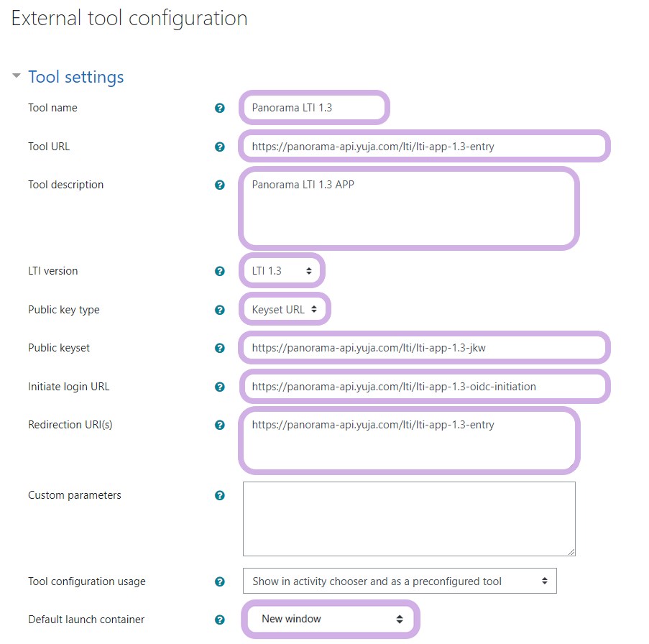Click help icon beside Tool URL

(220, 147)
